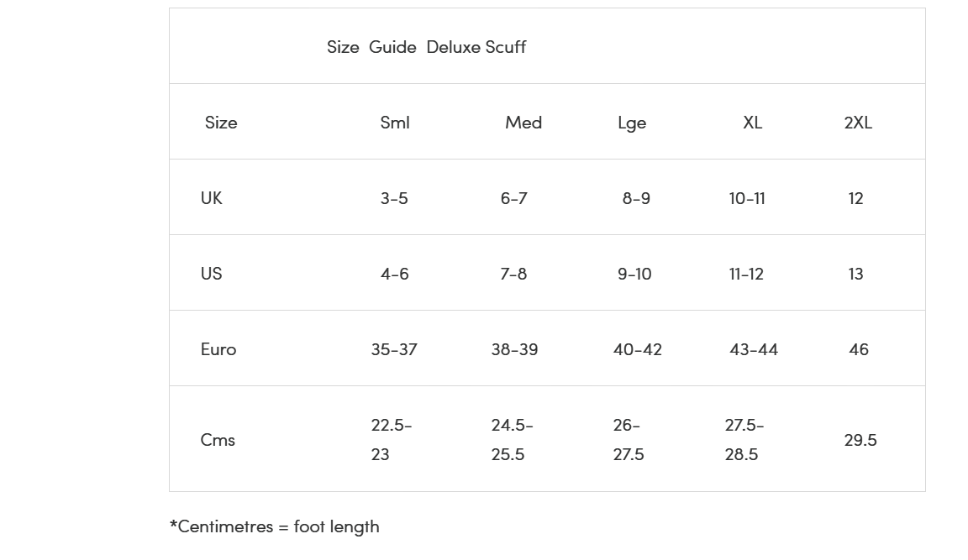Select the Sml column header

point(394,122)
